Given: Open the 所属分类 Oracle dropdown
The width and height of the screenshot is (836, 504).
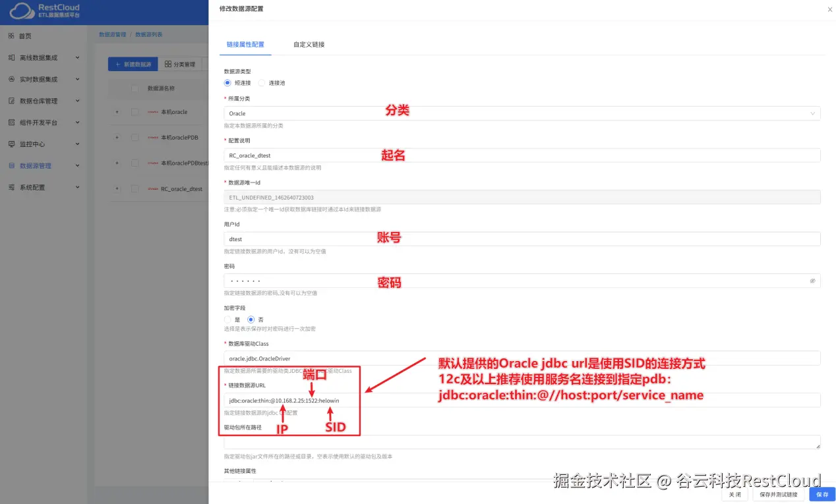Looking at the screenshot, I should [522, 113].
